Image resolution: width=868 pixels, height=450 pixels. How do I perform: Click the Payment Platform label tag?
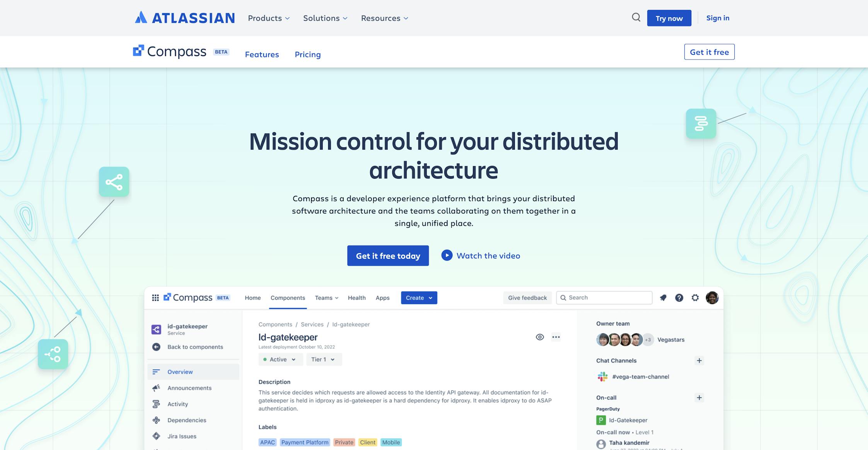(305, 442)
